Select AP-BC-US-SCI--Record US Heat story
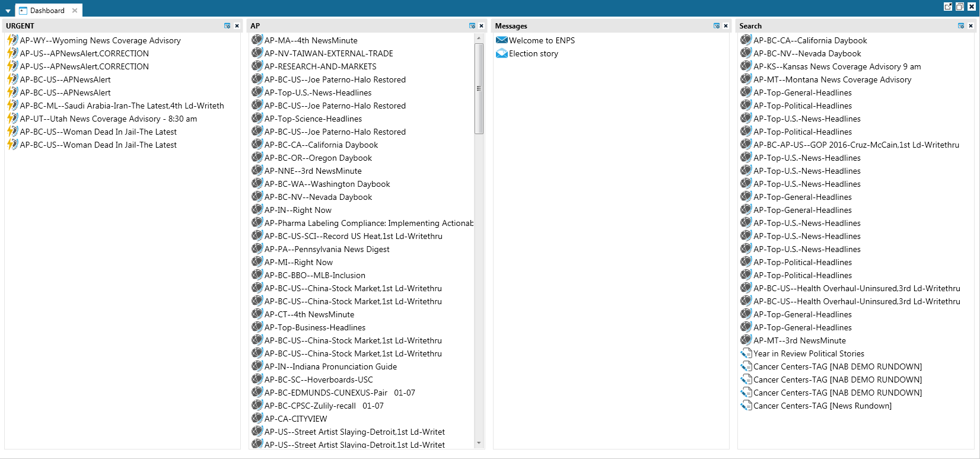Screen dimensions: 980x459 tap(354, 236)
